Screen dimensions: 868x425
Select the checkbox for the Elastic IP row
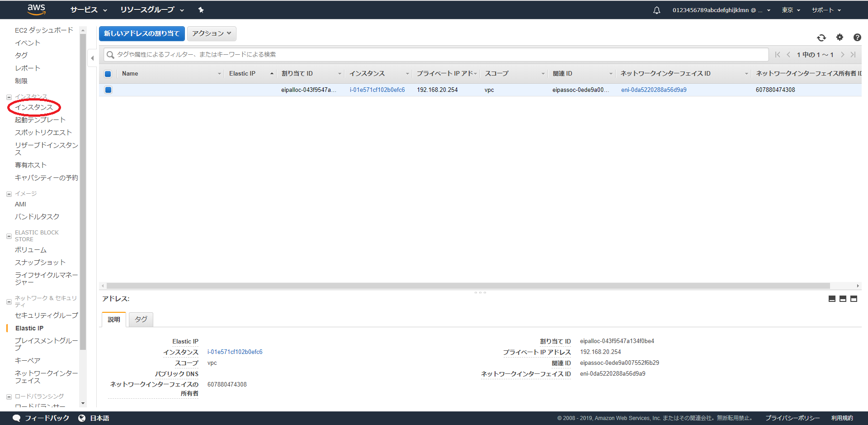point(108,90)
